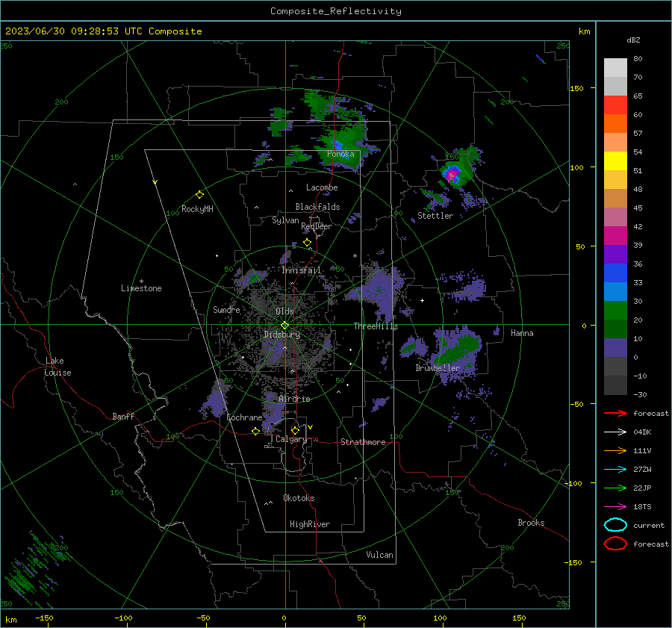
Task: Click the Vulcan city label
Action: pos(379,555)
